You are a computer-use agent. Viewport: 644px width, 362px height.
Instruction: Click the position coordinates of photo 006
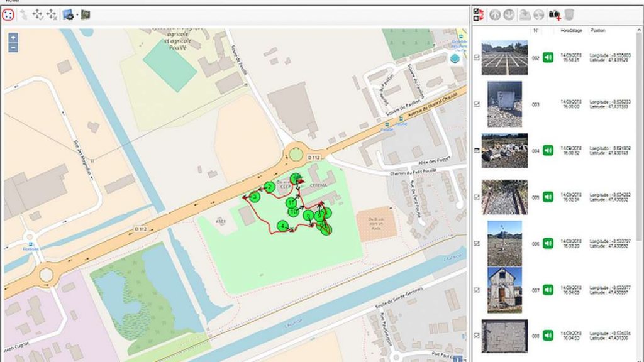click(610, 243)
